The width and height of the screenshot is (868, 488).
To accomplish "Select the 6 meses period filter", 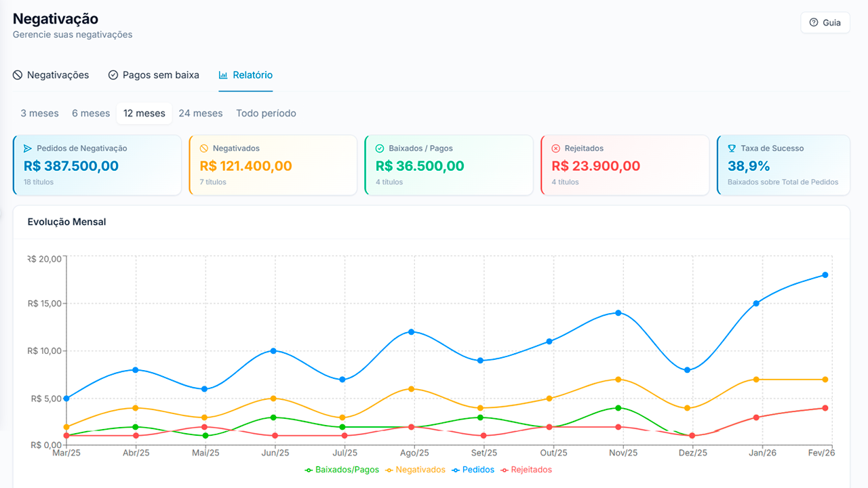I will tap(91, 113).
